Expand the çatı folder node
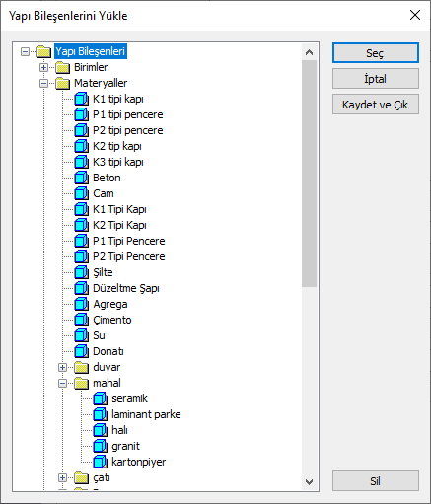This screenshot has height=504, width=431. [x=62, y=477]
